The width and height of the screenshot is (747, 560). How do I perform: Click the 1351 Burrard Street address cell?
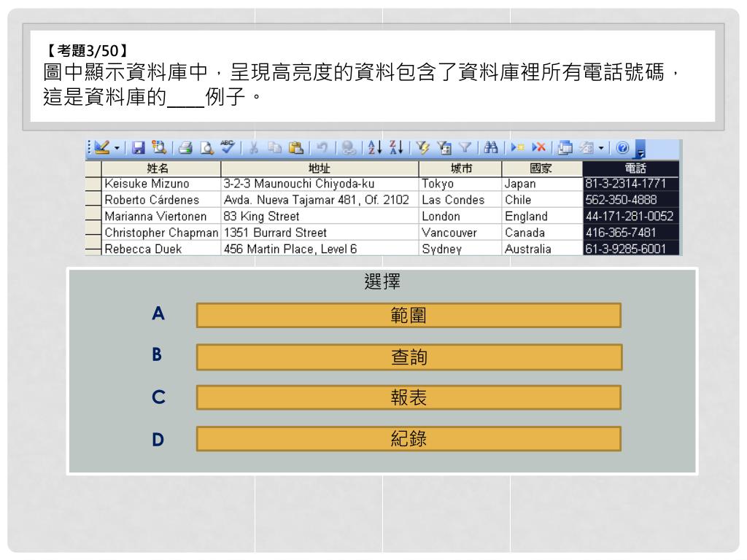coord(320,233)
